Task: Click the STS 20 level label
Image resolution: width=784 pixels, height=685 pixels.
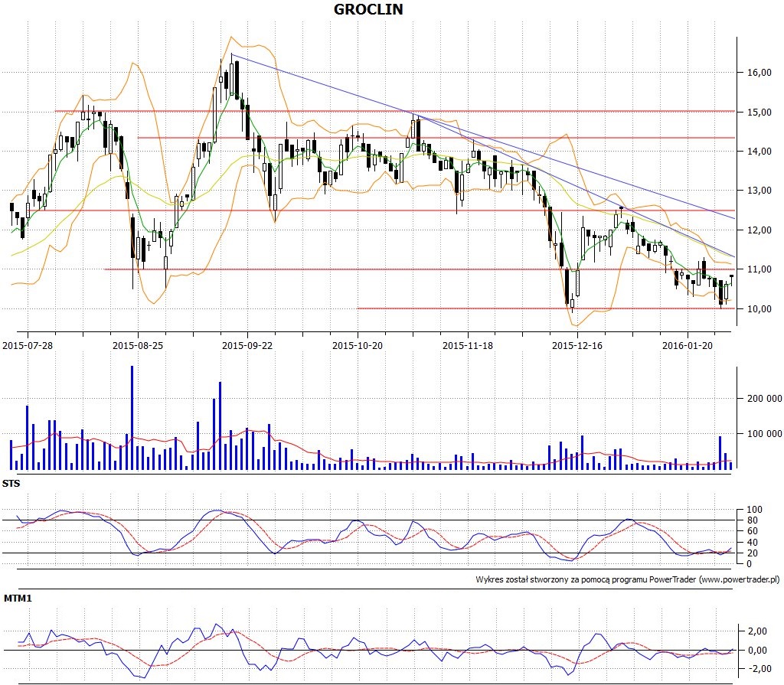Action: [752, 553]
